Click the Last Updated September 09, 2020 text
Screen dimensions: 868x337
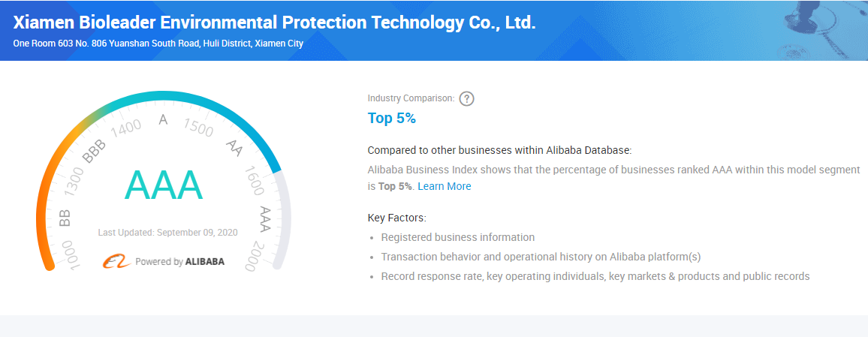point(167,233)
